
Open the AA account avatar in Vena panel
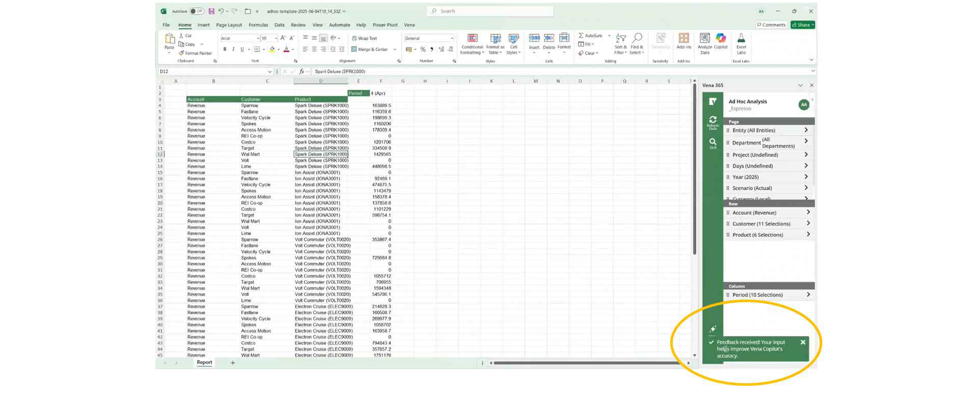pyautogui.click(x=804, y=105)
